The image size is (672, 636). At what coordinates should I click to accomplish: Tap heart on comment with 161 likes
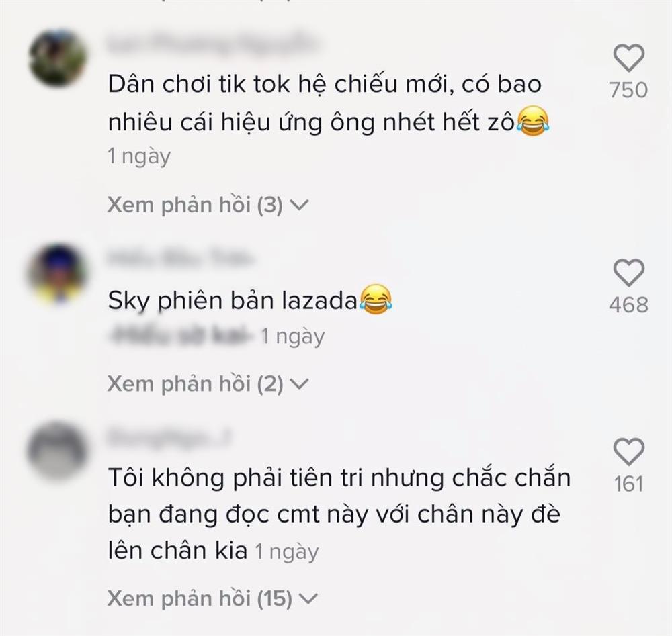[x=629, y=451]
